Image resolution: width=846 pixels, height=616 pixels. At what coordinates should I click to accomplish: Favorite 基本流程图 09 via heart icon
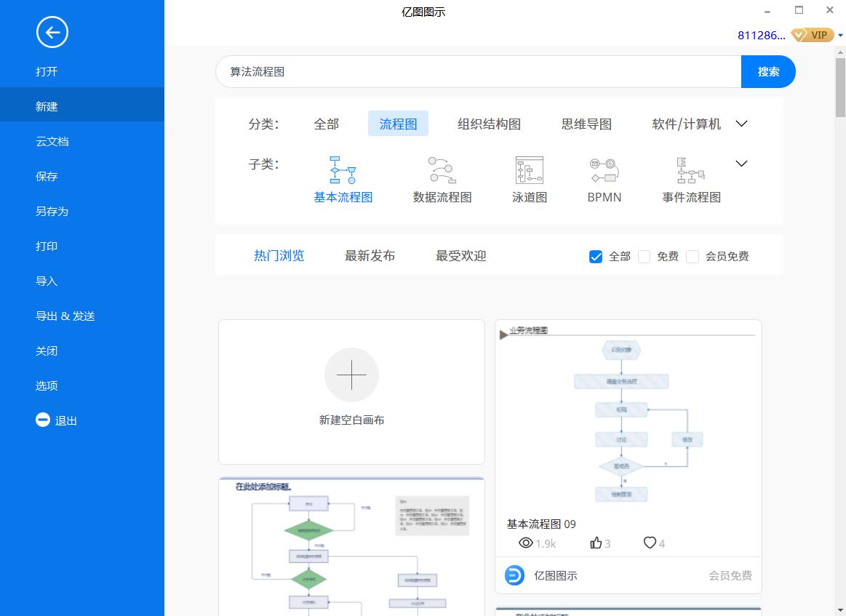point(648,543)
